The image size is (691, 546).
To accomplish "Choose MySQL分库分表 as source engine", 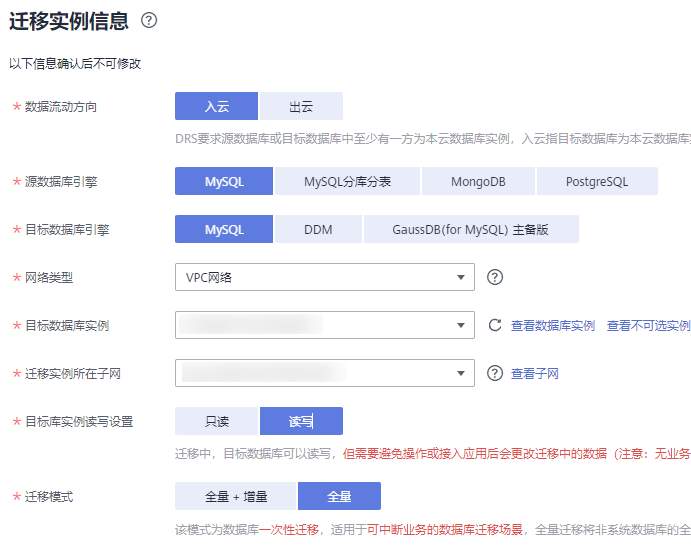I will 347,181.
